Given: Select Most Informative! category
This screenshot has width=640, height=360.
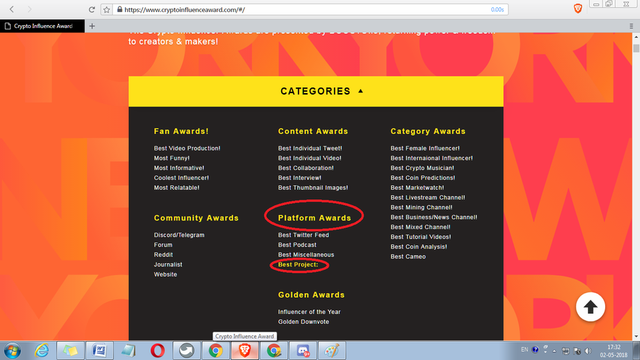Looking at the screenshot, I should pyautogui.click(x=179, y=168).
